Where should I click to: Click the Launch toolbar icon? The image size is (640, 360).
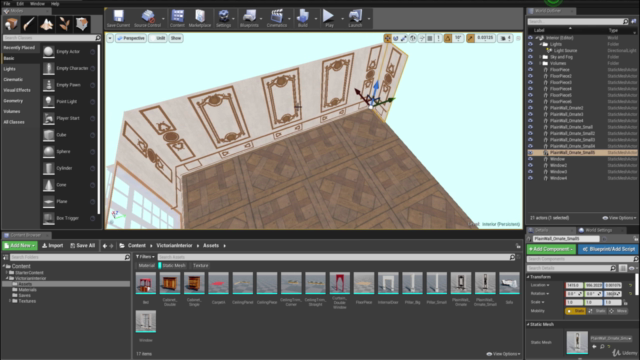pos(355,19)
